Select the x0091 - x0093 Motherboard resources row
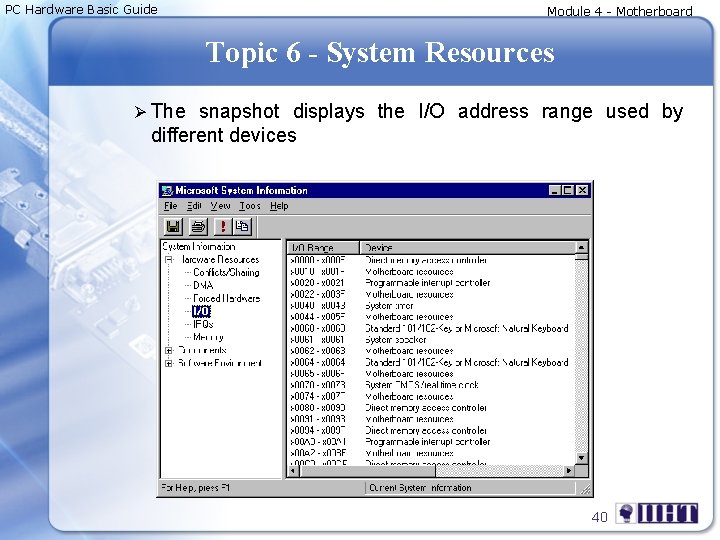This screenshot has width=720, height=540. click(431, 419)
